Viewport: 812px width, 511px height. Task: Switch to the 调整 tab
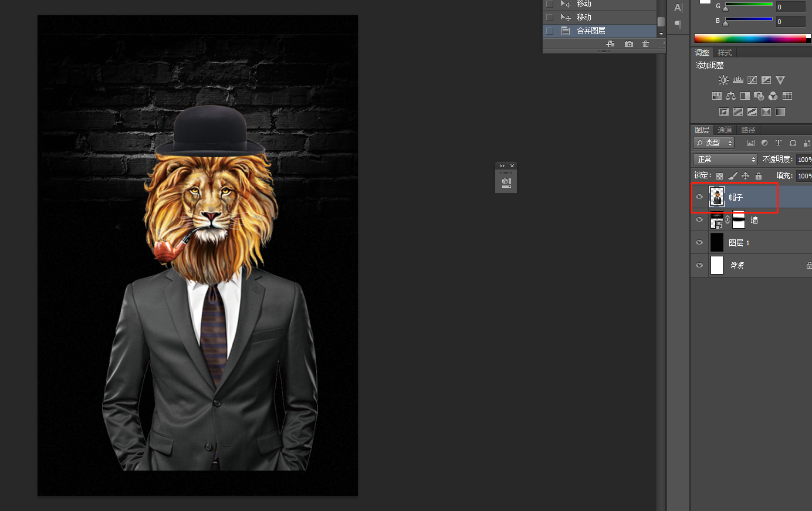pyautogui.click(x=702, y=53)
